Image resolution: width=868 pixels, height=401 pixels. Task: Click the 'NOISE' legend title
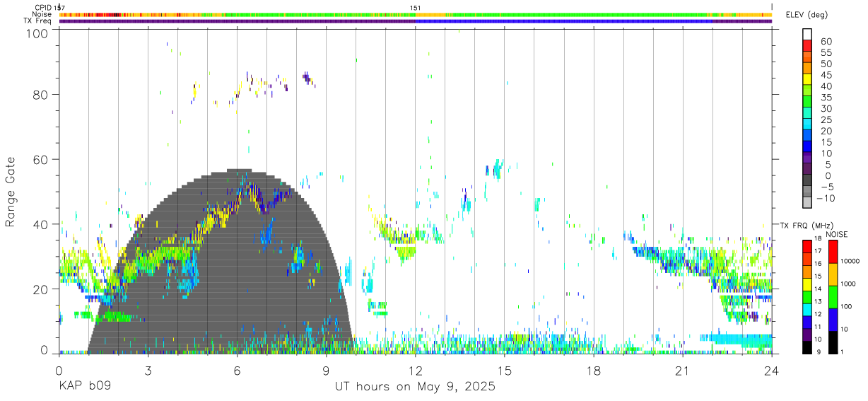point(837,235)
